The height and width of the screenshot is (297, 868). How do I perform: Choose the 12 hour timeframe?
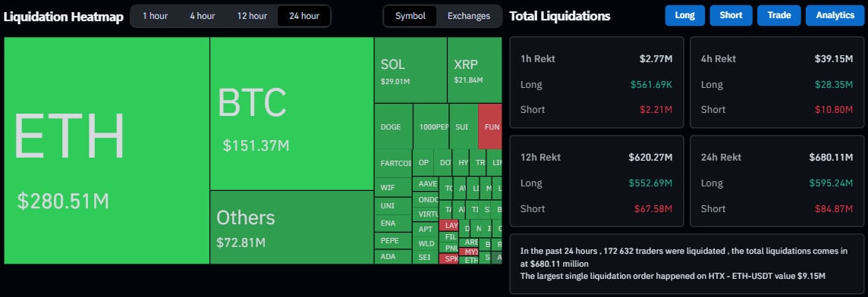click(252, 15)
